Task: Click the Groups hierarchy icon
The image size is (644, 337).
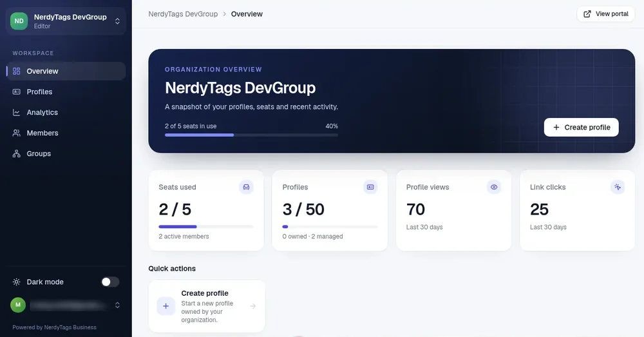Action: (17, 153)
